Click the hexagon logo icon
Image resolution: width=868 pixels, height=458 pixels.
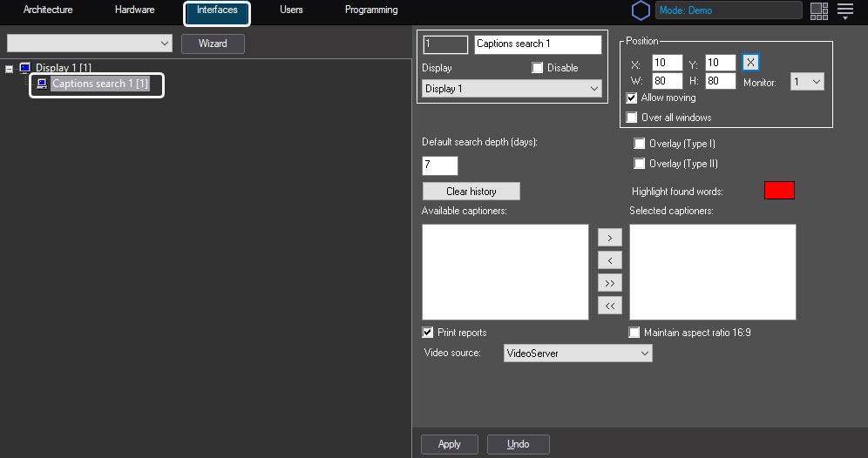(x=641, y=10)
